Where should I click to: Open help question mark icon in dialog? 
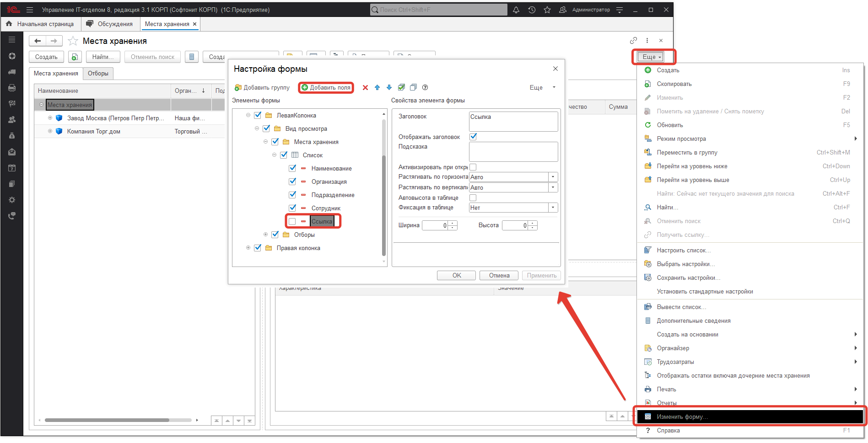425,88
